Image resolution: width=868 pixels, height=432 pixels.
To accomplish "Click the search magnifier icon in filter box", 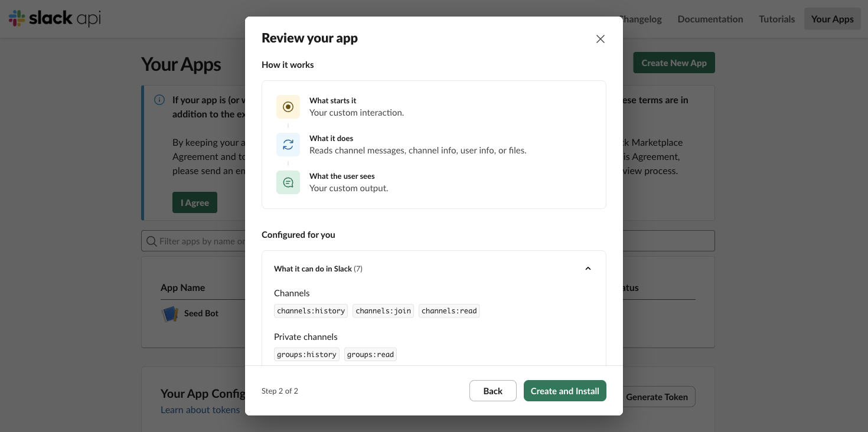I will pos(152,241).
